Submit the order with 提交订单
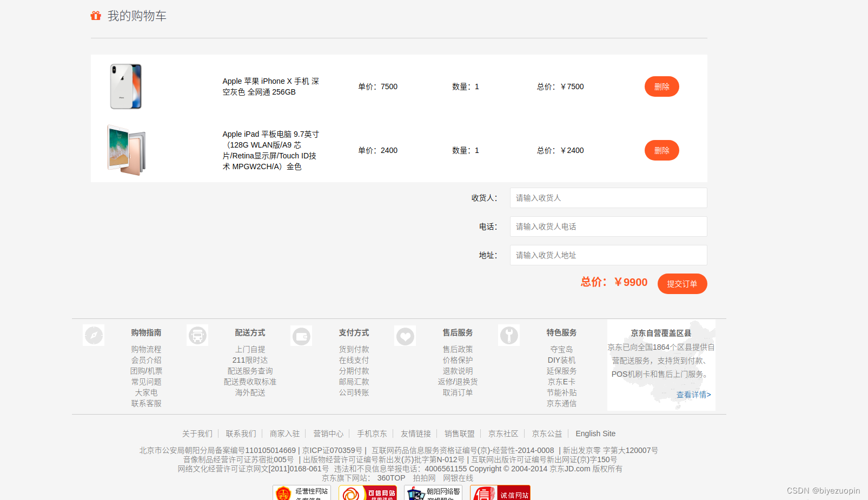Image resolution: width=868 pixels, height=500 pixels. [x=683, y=284]
